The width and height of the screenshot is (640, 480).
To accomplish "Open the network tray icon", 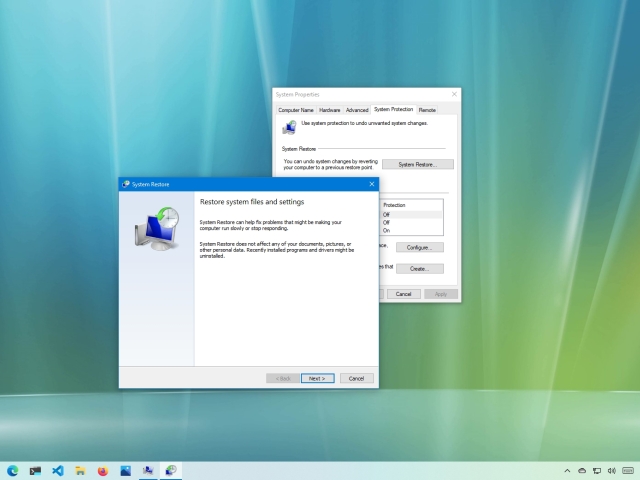I will pos(597,471).
